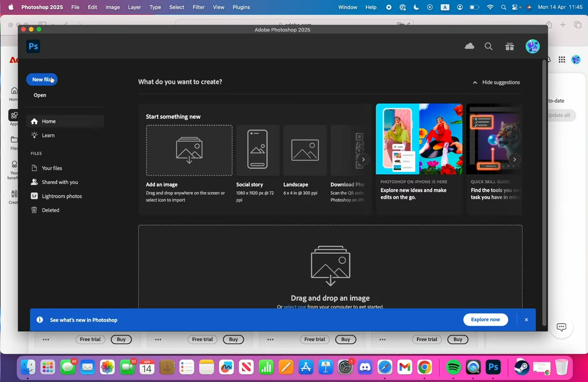Click the New file button
This screenshot has width=588, height=382.
point(42,80)
